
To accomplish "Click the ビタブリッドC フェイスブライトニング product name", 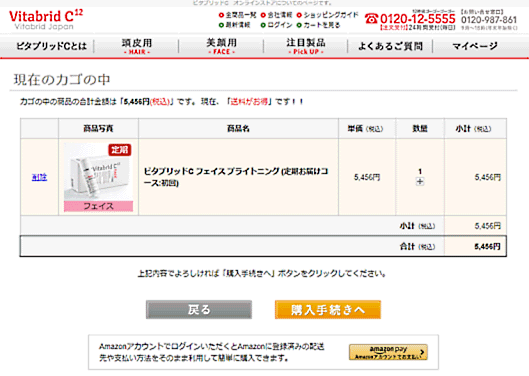I will (x=236, y=177).
